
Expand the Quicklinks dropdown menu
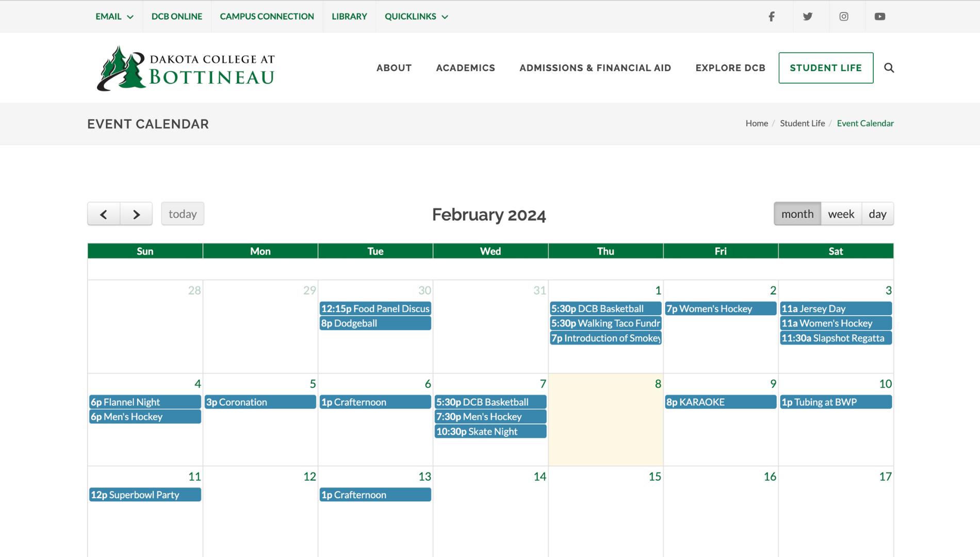tap(416, 17)
